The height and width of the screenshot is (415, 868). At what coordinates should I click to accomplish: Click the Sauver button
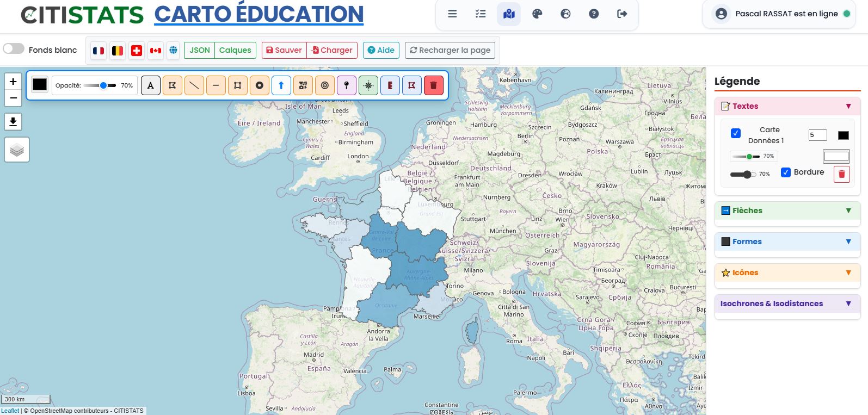(284, 50)
